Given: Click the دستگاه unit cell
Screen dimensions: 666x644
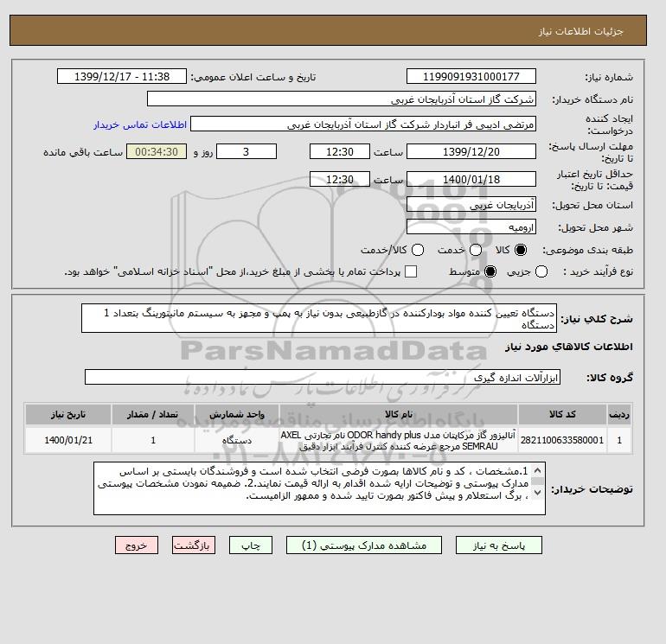Looking at the screenshot, I should (237, 440).
